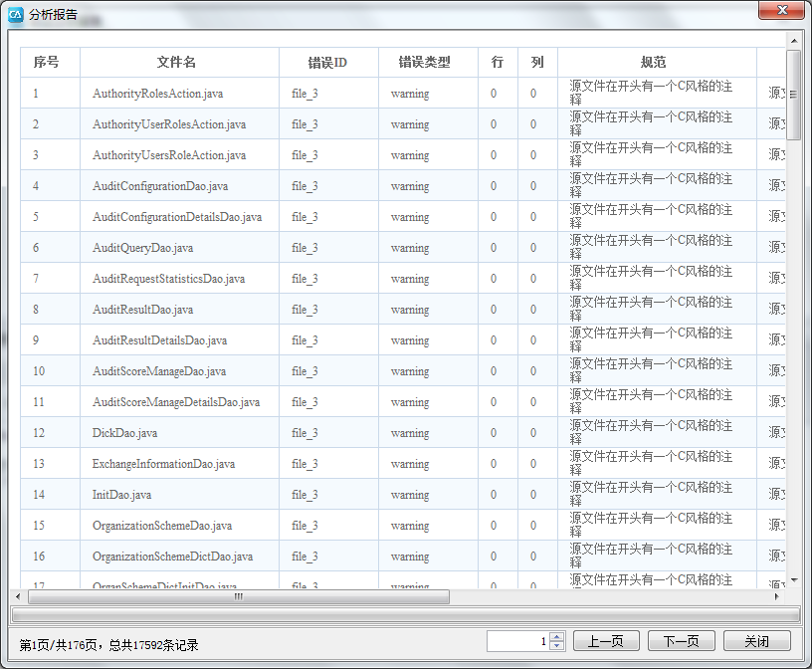
Task: Go to next page with 下一页 button
Action: coord(681,641)
